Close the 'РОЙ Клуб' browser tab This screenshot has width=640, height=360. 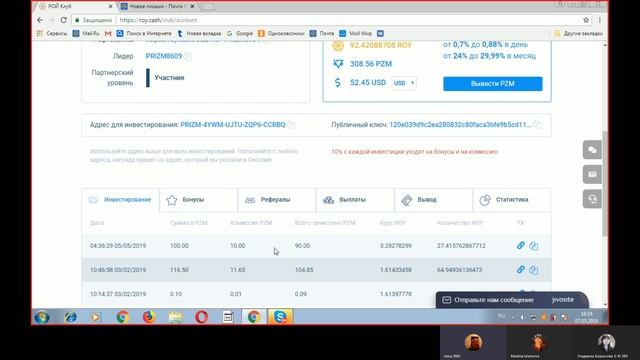[x=111, y=7]
